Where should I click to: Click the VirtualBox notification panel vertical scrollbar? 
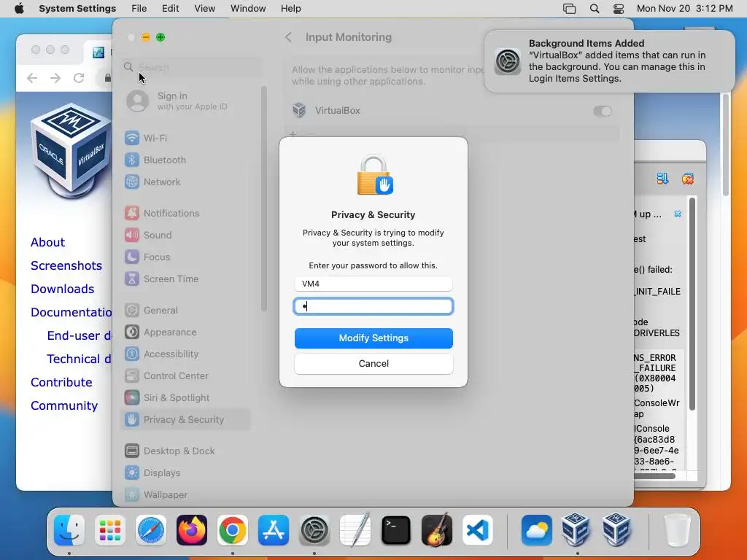coord(692,304)
